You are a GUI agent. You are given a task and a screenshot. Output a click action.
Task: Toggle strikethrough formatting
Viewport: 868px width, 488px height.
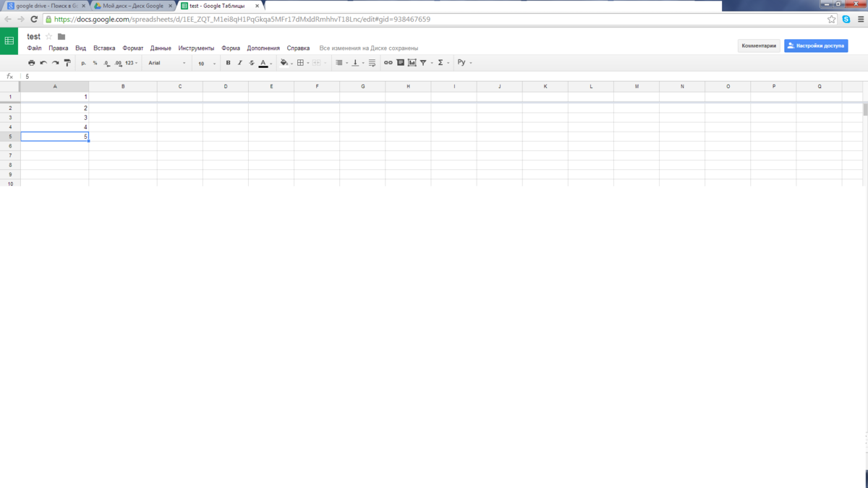click(252, 63)
